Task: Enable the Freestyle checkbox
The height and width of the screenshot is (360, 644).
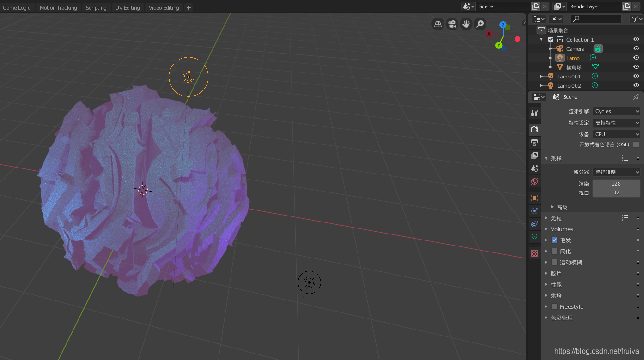Action: (554, 306)
